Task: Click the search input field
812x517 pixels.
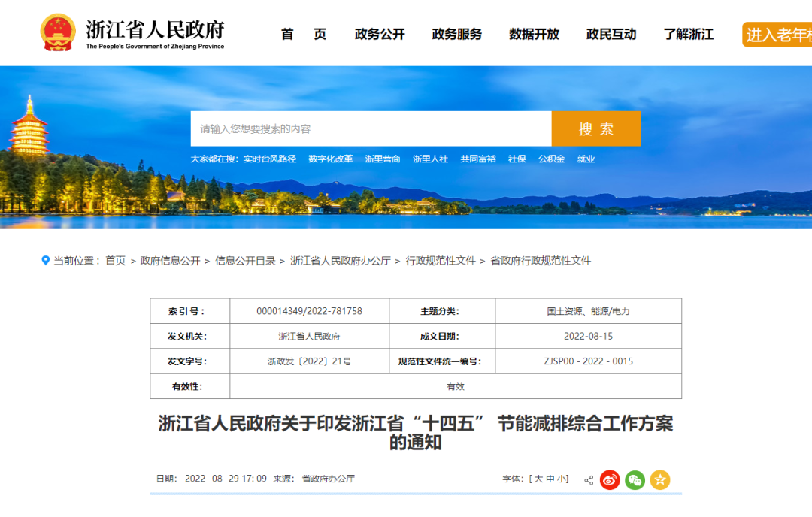Action: (x=371, y=128)
